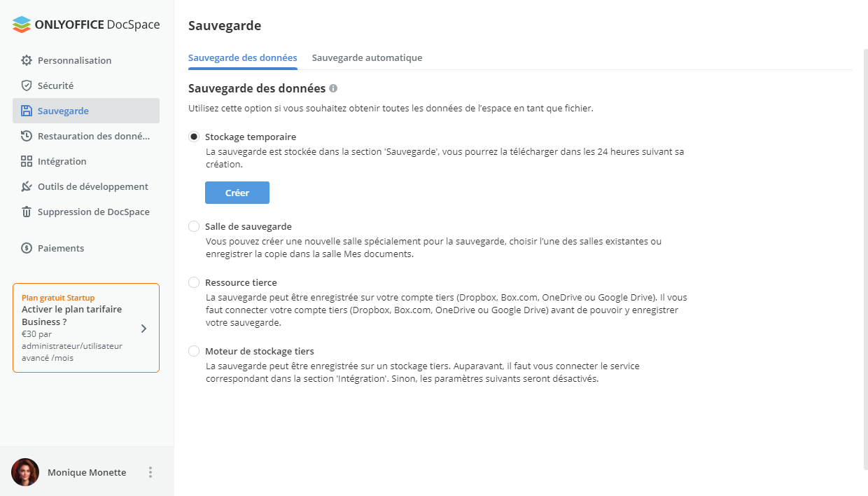
Task: Open the three-dot menu next to Monique Monette
Action: [x=150, y=472]
